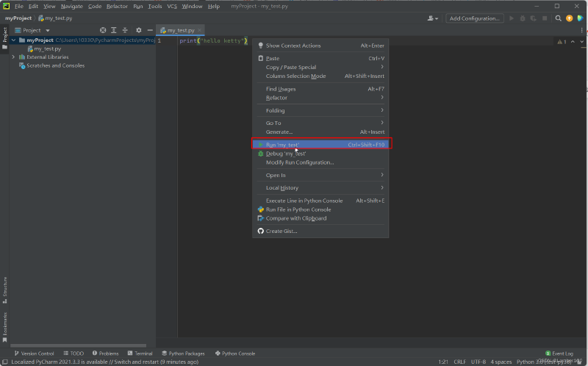588x366 pixels.
Task: Open the VCS menu
Action: pos(172,7)
